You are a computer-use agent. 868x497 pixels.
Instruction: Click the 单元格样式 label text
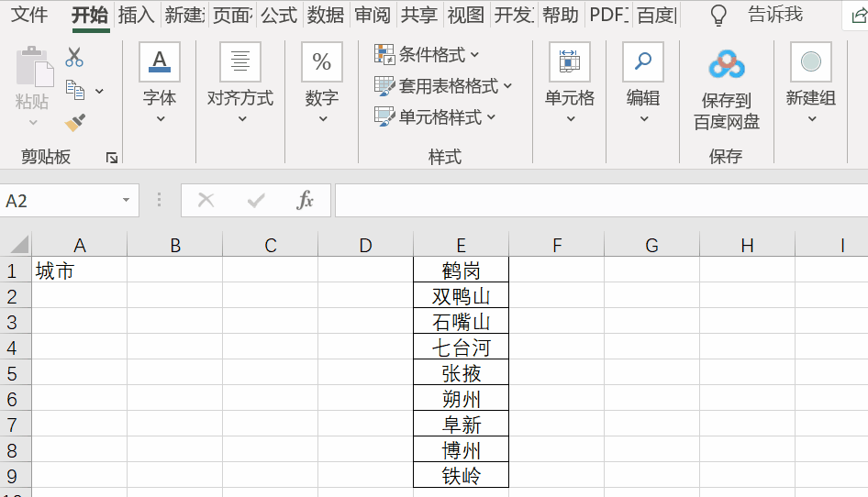(x=440, y=116)
